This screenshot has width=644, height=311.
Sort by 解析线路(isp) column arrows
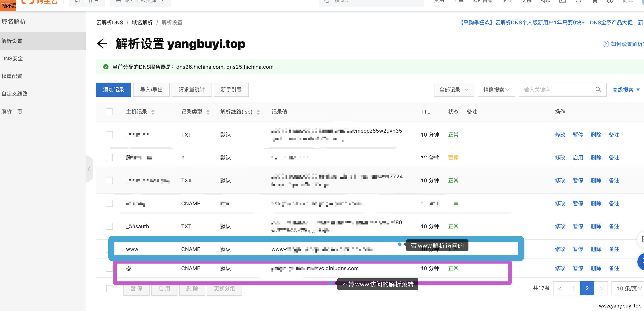pyautogui.click(x=258, y=112)
